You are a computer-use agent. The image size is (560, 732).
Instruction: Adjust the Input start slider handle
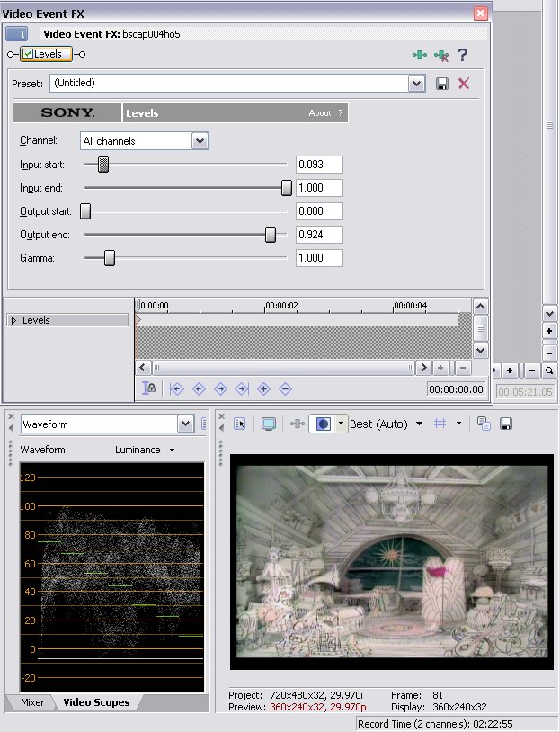tap(103, 165)
